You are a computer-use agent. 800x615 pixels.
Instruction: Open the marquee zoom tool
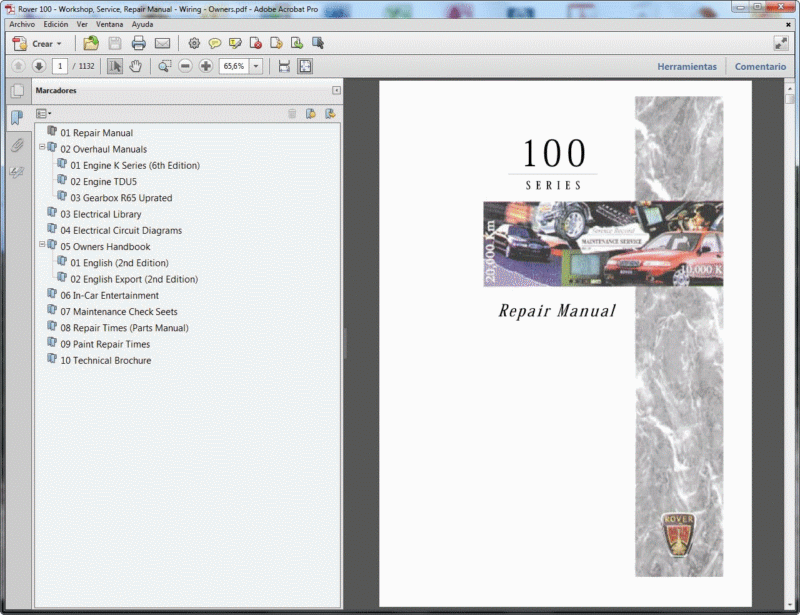(166, 66)
